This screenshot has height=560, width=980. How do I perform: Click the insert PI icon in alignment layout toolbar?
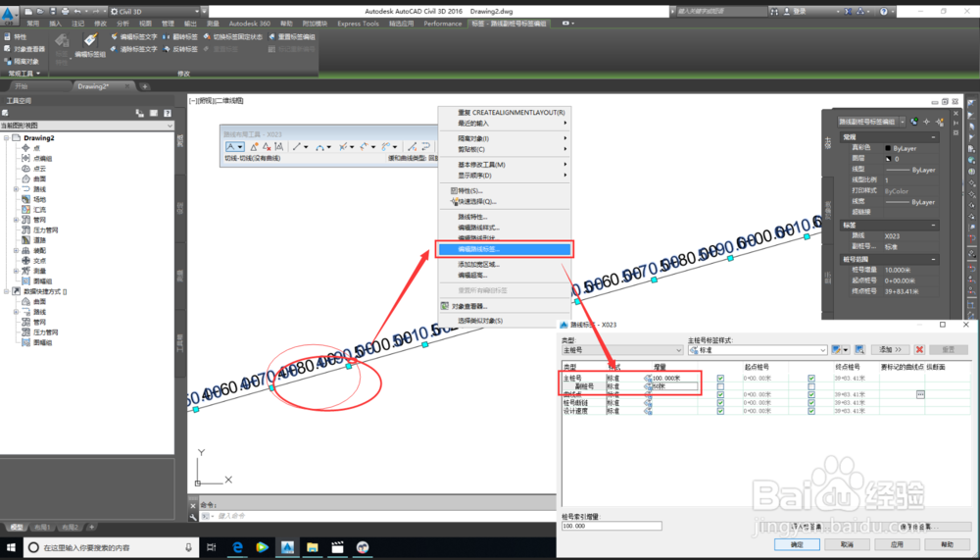255,147
